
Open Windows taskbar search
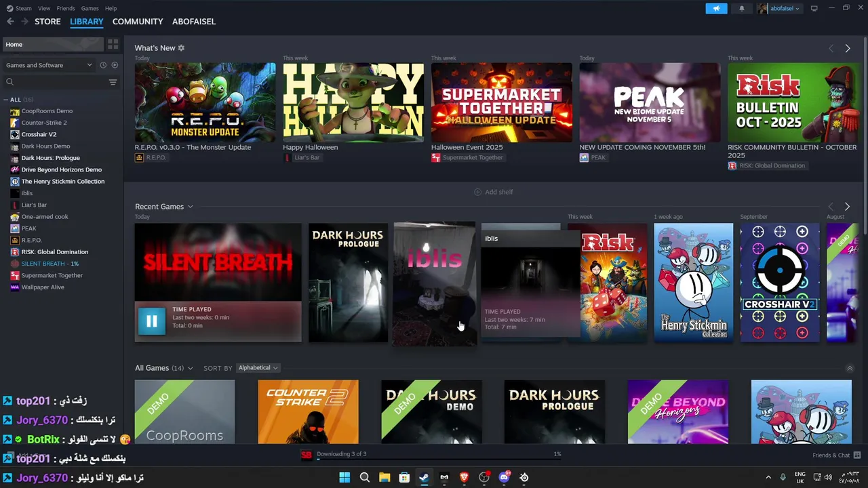tap(364, 477)
